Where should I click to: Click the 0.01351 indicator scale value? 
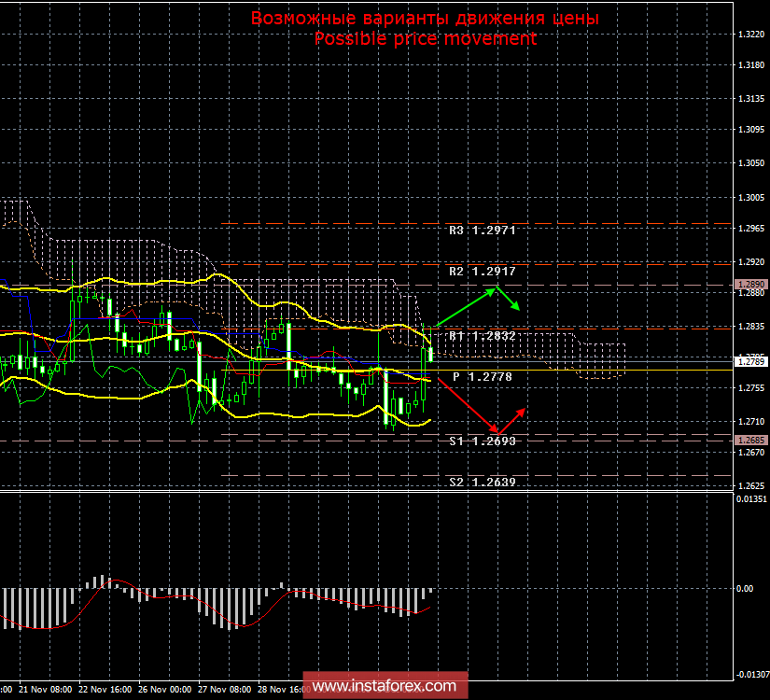click(751, 499)
